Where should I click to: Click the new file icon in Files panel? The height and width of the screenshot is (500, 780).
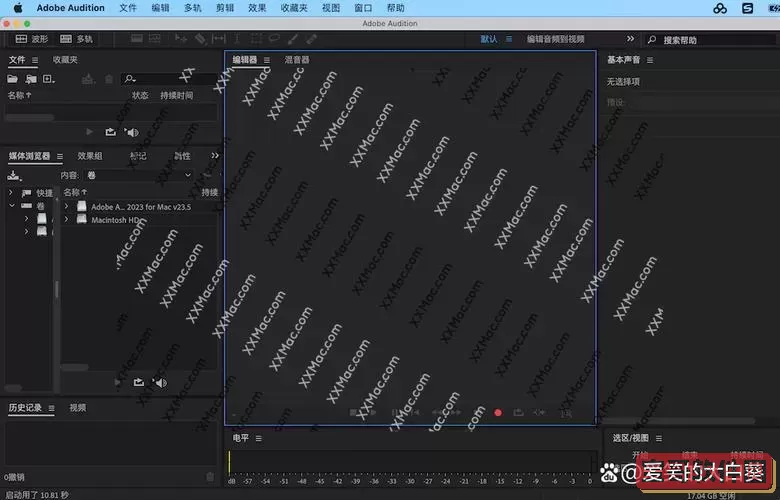(49, 79)
